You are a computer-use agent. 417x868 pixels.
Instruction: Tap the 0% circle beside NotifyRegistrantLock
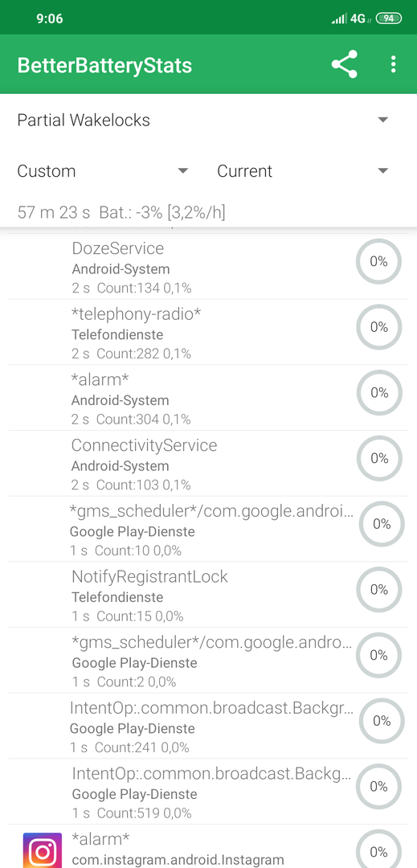tap(379, 590)
